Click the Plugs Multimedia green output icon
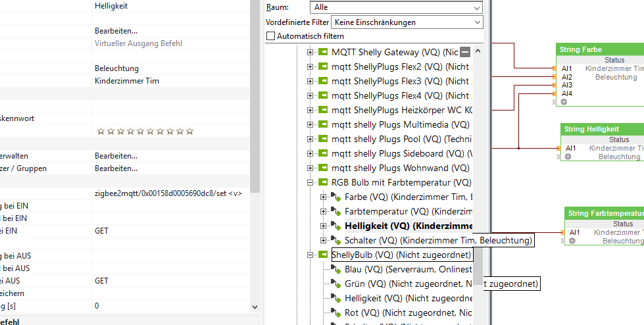Image resolution: width=644 pixels, height=325 pixels. 323,124
